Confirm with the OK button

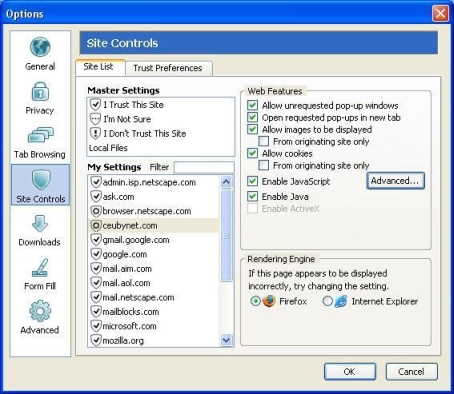click(x=350, y=371)
